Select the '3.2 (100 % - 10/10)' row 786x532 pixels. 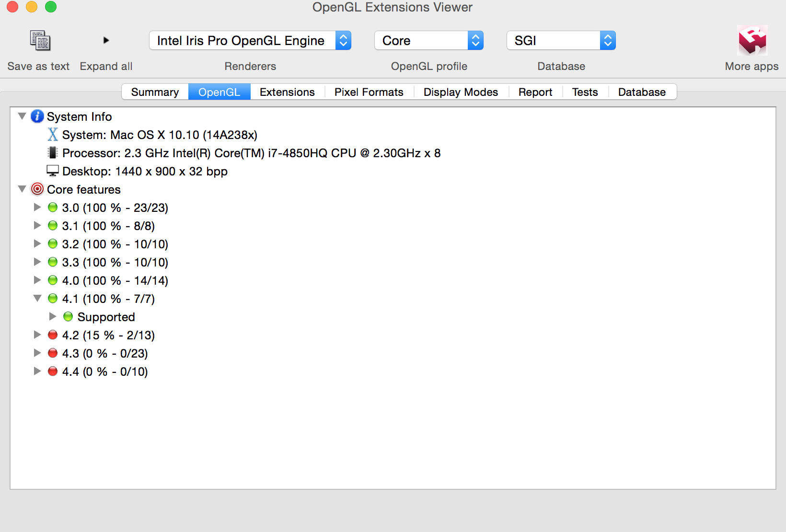tap(115, 244)
